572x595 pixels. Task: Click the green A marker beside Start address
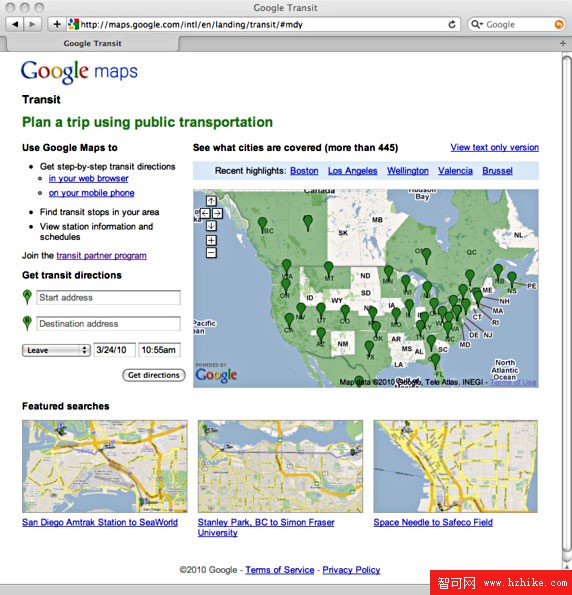27,296
